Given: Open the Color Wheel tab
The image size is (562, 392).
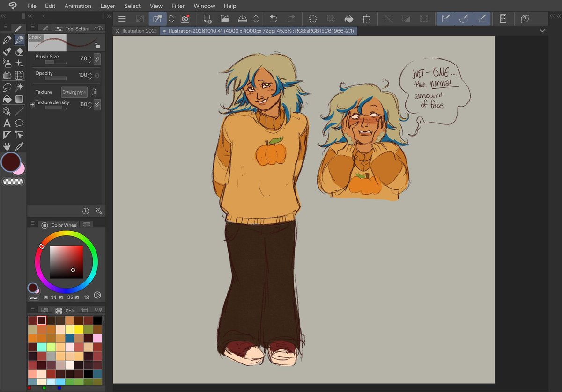Looking at the screenshot, I should (x=60, y=225).
